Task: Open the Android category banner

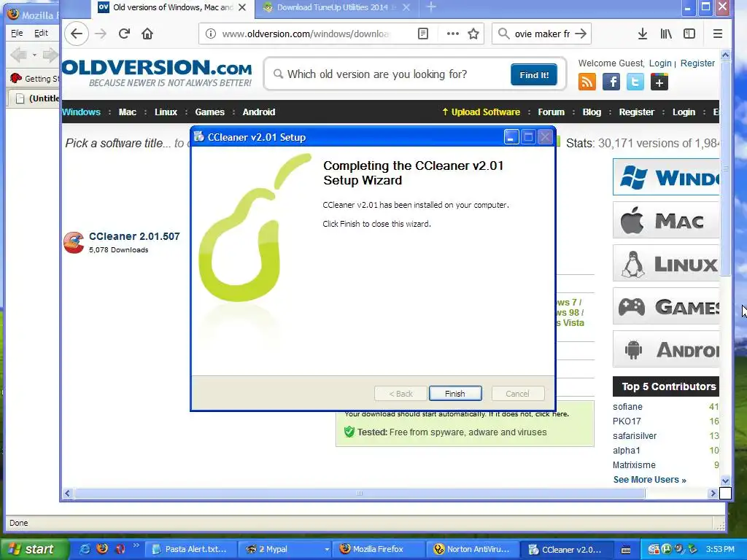Action: (x=666, y=349)
